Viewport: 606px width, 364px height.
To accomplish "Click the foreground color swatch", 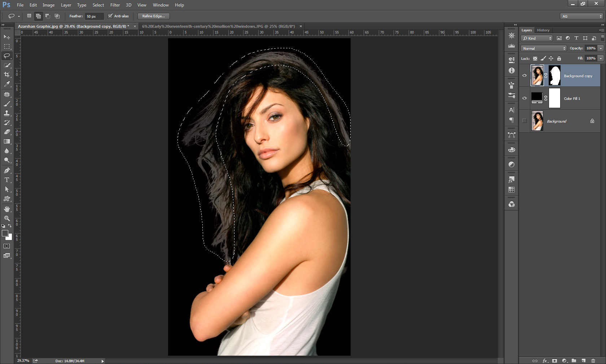I will pos(5,233).
